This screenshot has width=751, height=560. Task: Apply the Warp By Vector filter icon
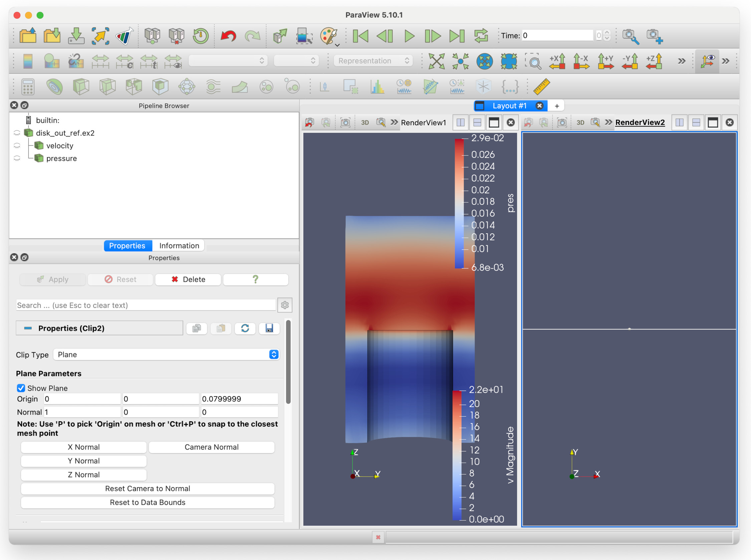pos(240,87)
